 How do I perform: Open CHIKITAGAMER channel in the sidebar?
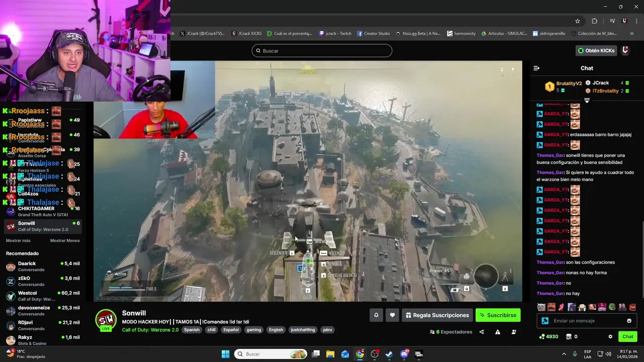click(x=43, y=212)
